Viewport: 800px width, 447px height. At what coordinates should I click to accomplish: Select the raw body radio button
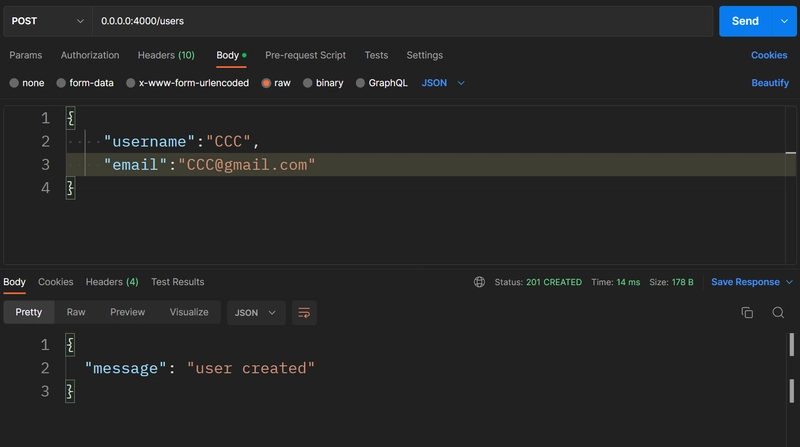pyautogui.click(x=266, y=83)
